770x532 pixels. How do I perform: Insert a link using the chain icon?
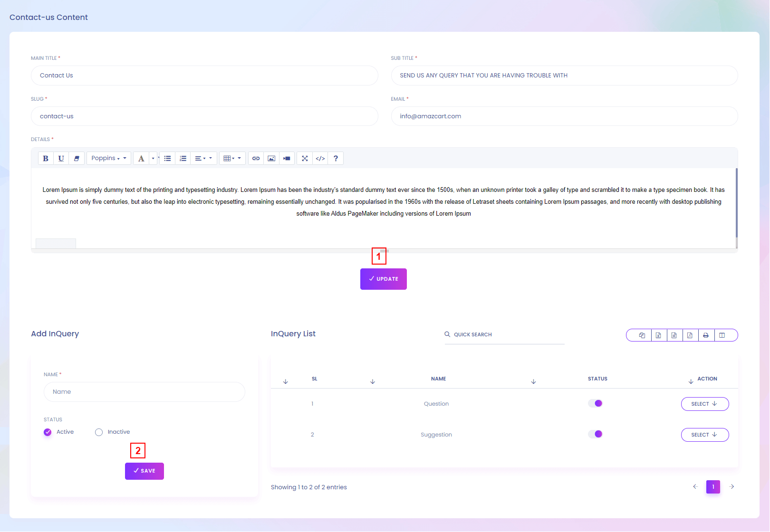click(256, 159)
